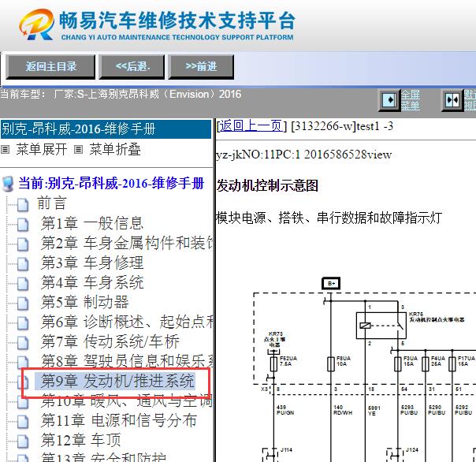Click the 别克-昂科威-2016-维修手册 panel header
This screenshot has height=462, width=476.
click(106, 129)
